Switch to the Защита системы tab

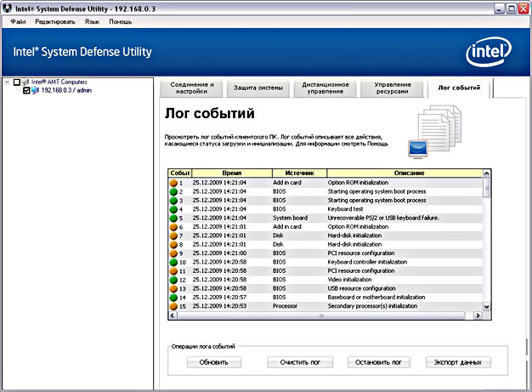point(260,88)
